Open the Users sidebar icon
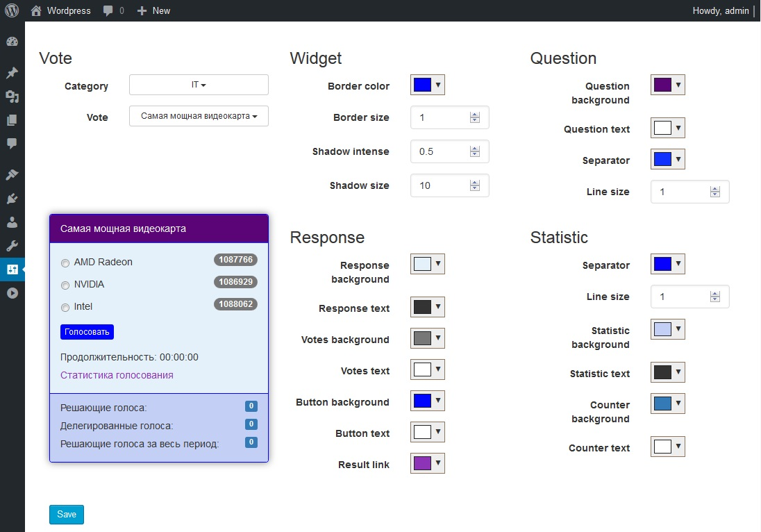This screenshot has height=532, width=761. [x=12, y=222]
